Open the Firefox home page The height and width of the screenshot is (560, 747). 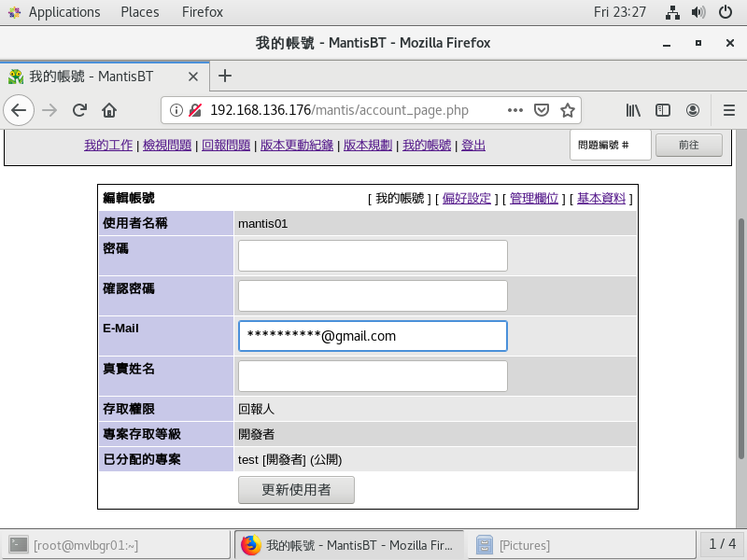(109, 110)
